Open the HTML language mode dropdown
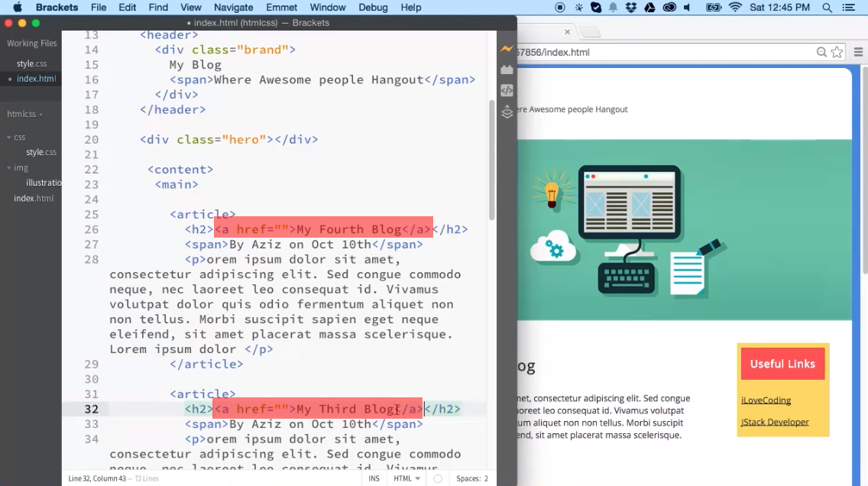This screenshot has width=868, height=486. click(406, 478)
